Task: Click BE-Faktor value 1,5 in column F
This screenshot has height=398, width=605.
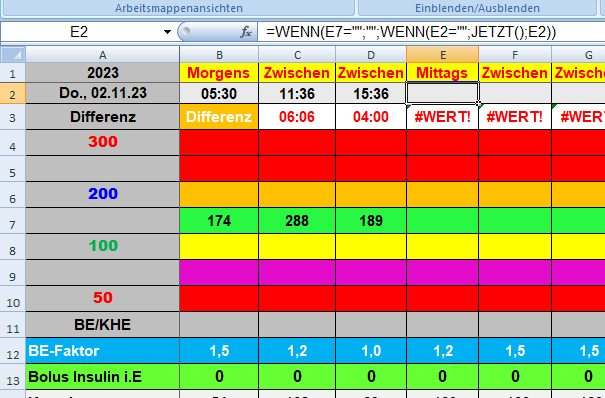Action: 515,351
